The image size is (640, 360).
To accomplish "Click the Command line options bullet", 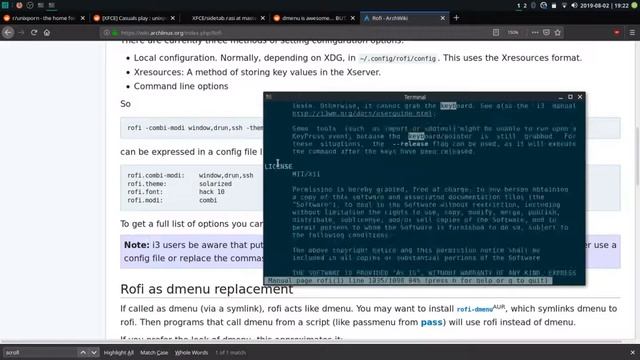I will point(181,87).
